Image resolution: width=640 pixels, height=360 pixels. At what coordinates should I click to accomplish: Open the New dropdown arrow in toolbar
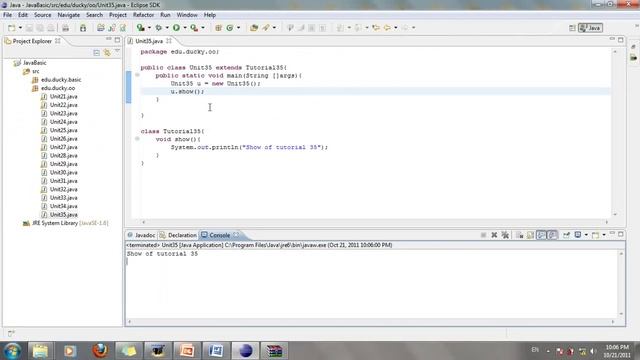20,28
